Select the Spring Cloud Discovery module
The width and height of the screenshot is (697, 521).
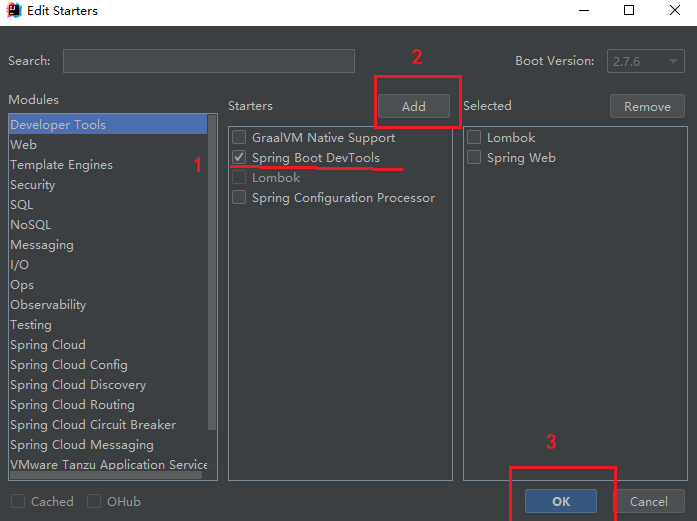click(108, 385)
